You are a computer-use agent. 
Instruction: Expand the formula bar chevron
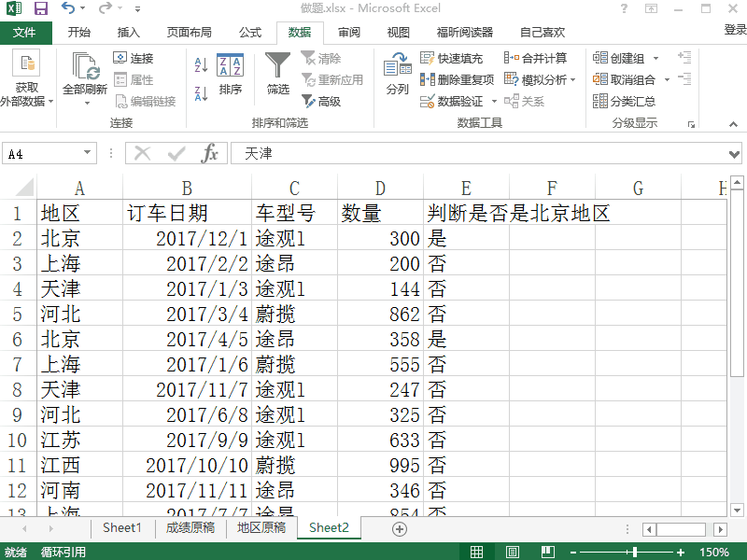[x=734, y=154]
